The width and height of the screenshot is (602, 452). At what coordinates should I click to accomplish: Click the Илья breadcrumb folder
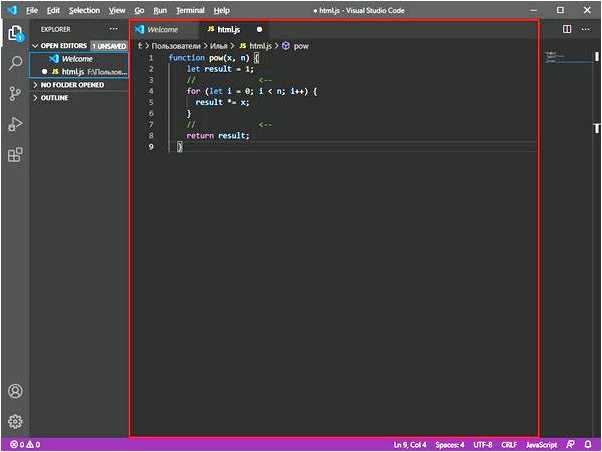(218, 46)
